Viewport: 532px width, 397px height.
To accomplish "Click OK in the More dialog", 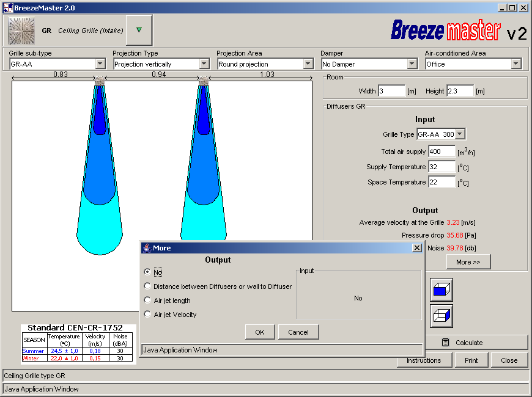I will coord(260,332).
